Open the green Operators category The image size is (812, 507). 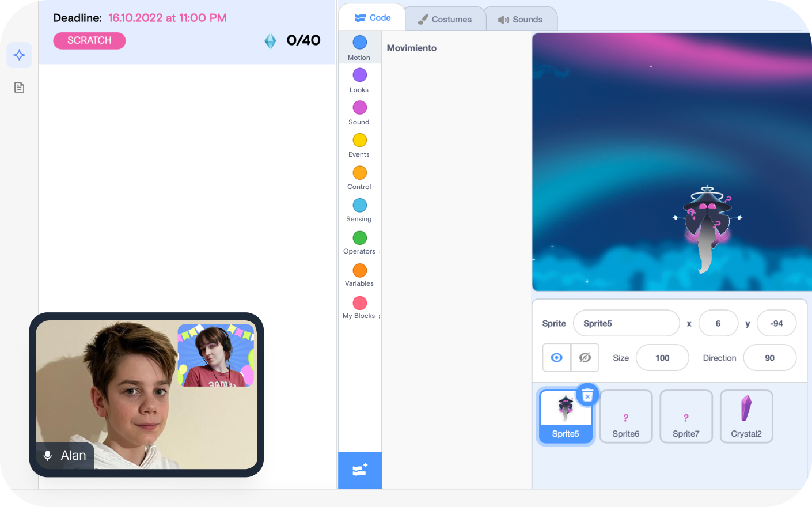[359, 242]
